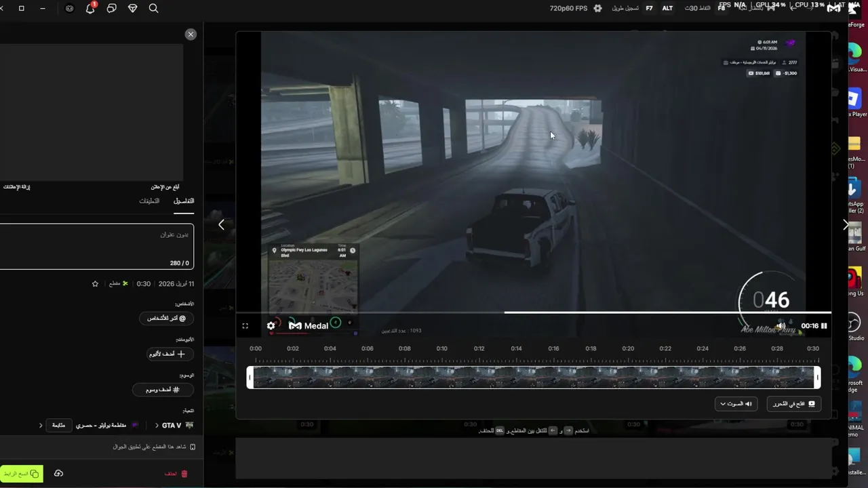Pause the video with the pause icon
This screenshot has width=868, height=488.
pos(824,326)
